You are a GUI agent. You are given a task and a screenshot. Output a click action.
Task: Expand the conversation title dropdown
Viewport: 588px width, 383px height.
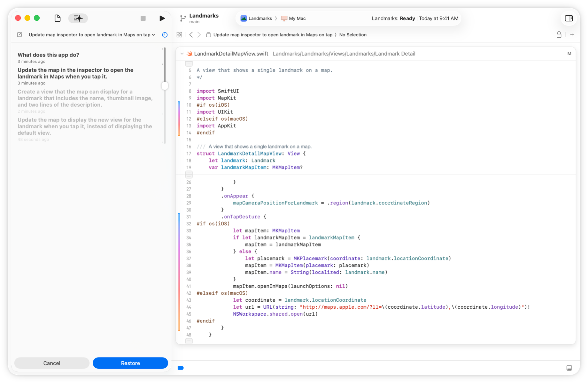153,35
